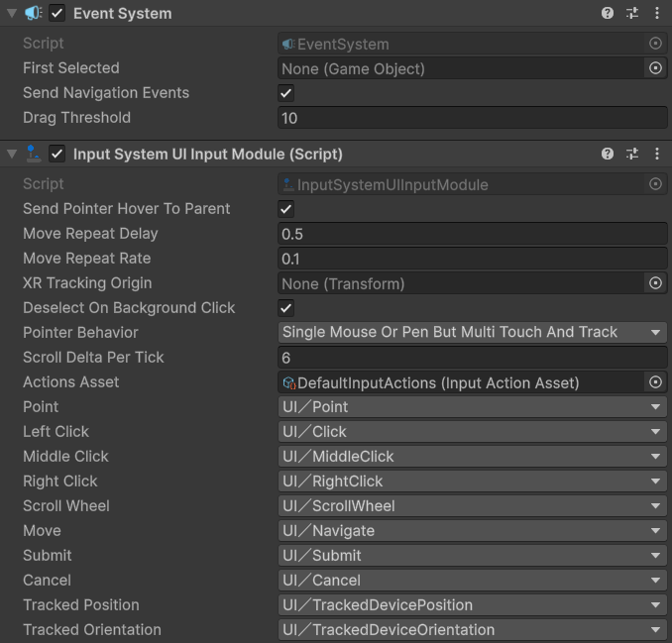Toggle Deselect On Background Click checkbox
This screenshot has height=643, width=672.
[285, 308]
